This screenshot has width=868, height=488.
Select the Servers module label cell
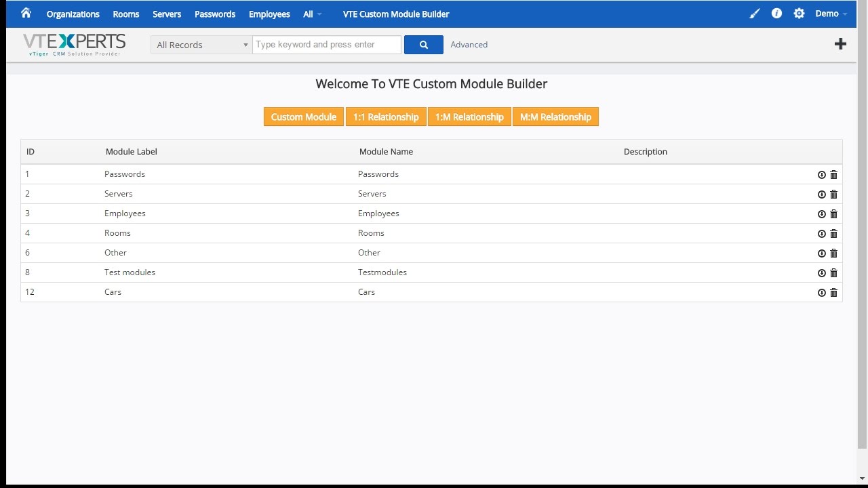tap(119, 194)
